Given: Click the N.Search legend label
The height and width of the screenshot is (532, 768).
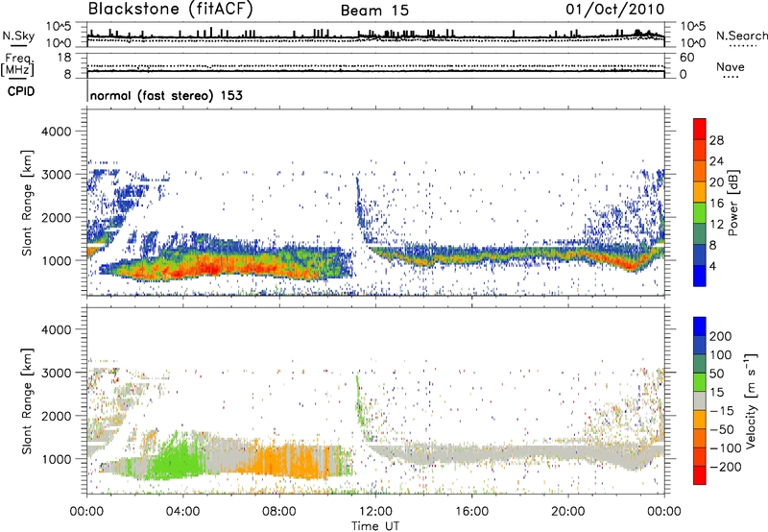Looking at the screenshot, I should click(x=741, y=36).
